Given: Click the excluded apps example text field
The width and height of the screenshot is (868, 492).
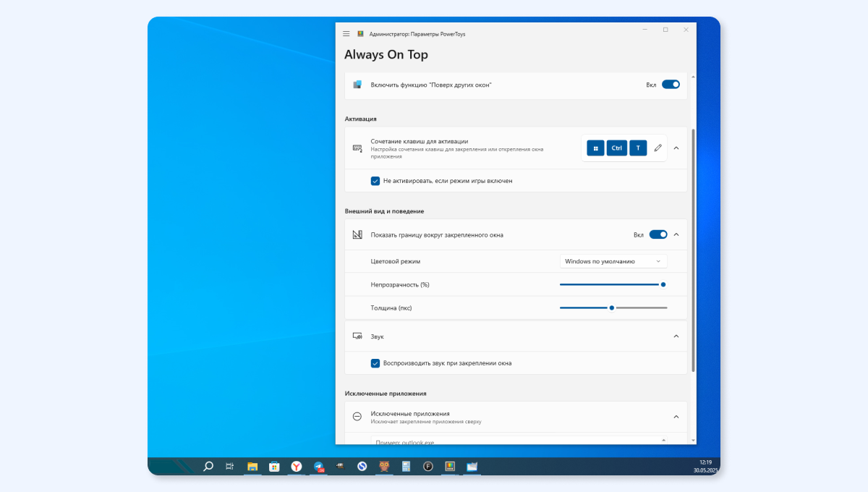Looking at the screenshot, I should pos(519,440).
